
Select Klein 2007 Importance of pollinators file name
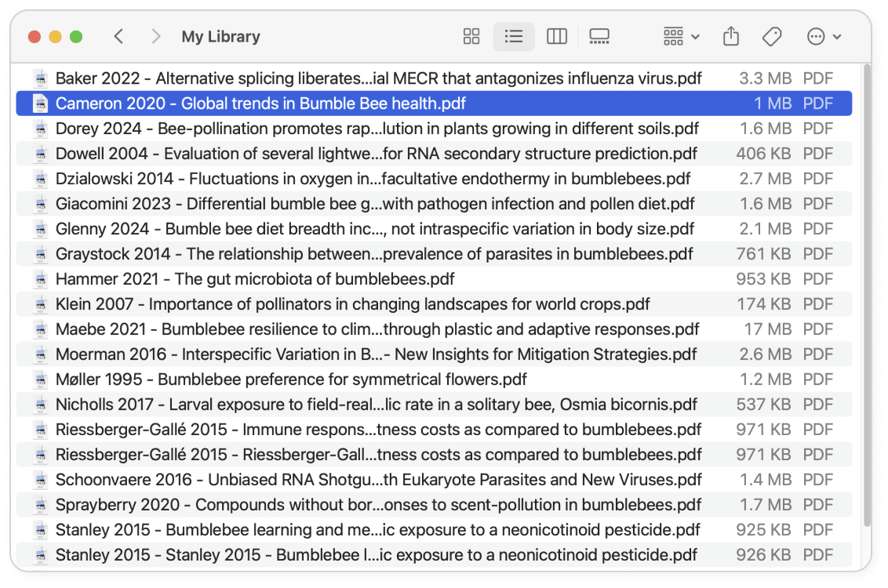352,304
